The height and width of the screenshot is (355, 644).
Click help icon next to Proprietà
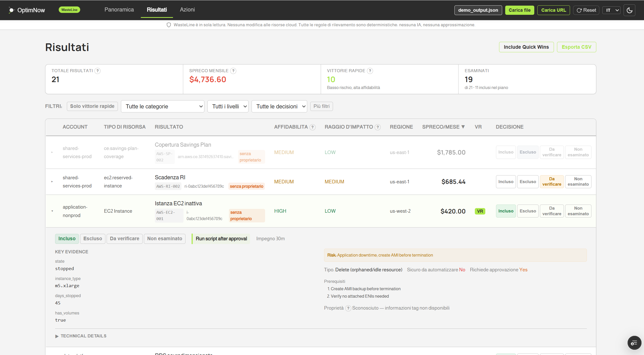pyautogui.click(x=348, y=308)
